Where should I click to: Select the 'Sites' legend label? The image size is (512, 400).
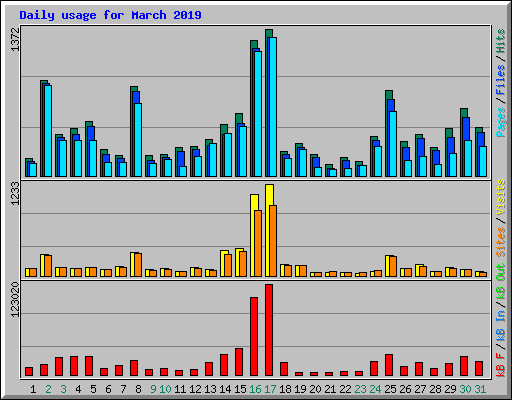pyautogui.click(x=500, y=242)
